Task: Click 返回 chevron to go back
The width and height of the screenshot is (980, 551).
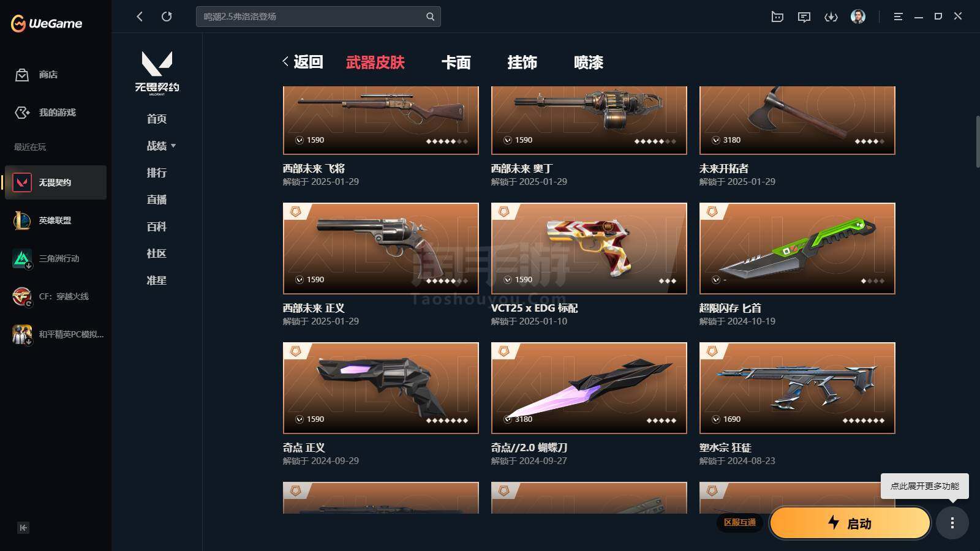Action: click(x=303, y=62)
